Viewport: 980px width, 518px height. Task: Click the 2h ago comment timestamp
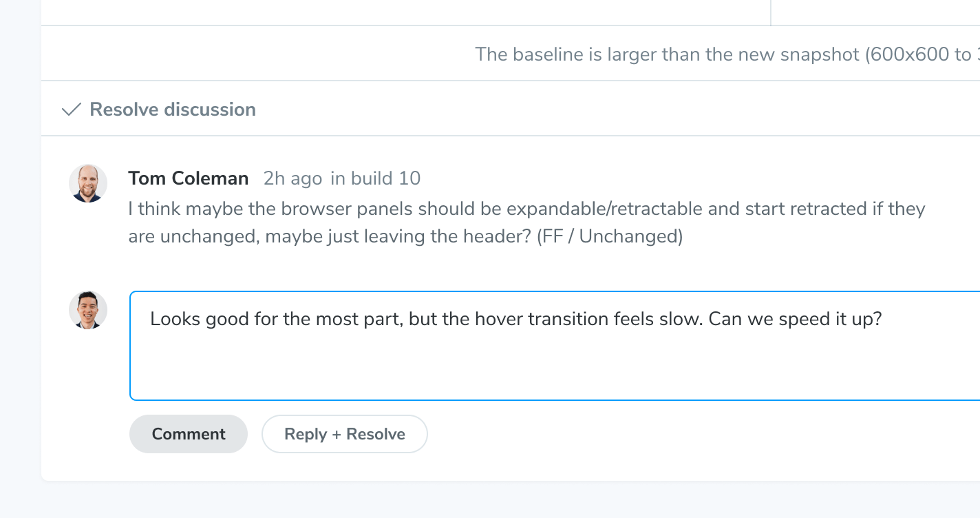tap(292, 178)
